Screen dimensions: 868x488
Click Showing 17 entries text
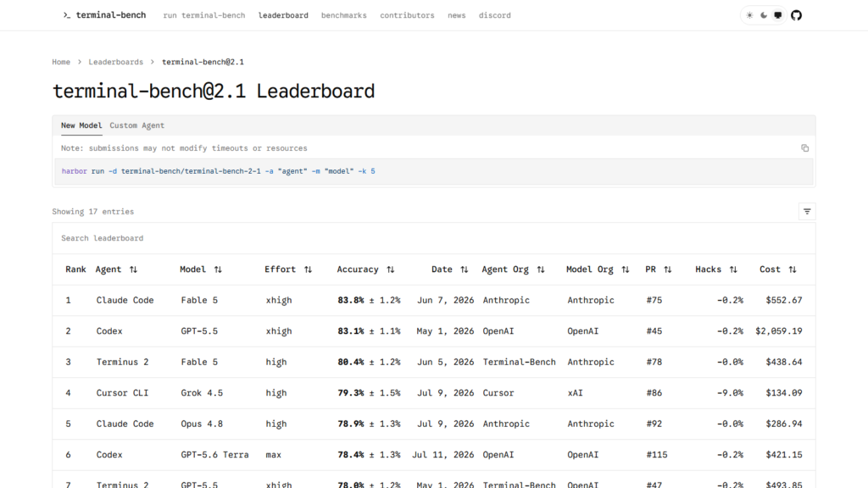pos(93,212)
